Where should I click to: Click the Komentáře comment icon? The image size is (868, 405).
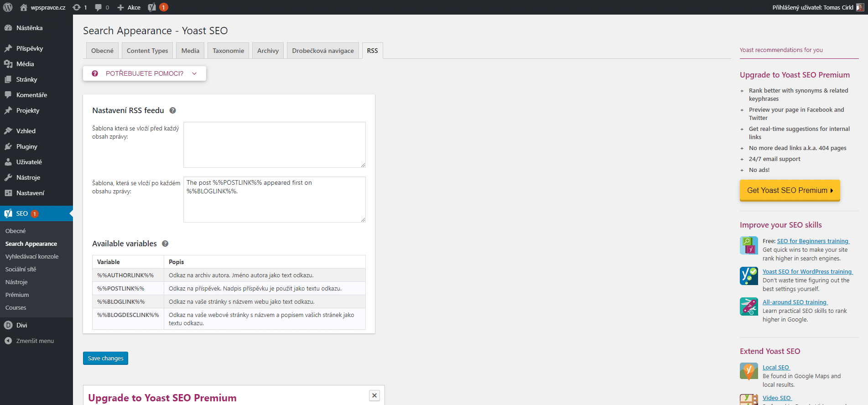(8, 95)
